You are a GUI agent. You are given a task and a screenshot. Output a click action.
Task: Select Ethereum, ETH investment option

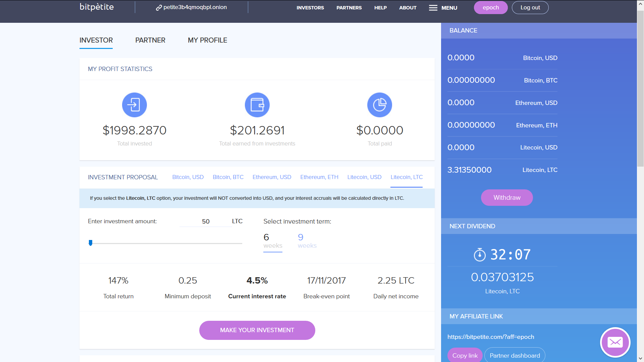coord(319,177)
